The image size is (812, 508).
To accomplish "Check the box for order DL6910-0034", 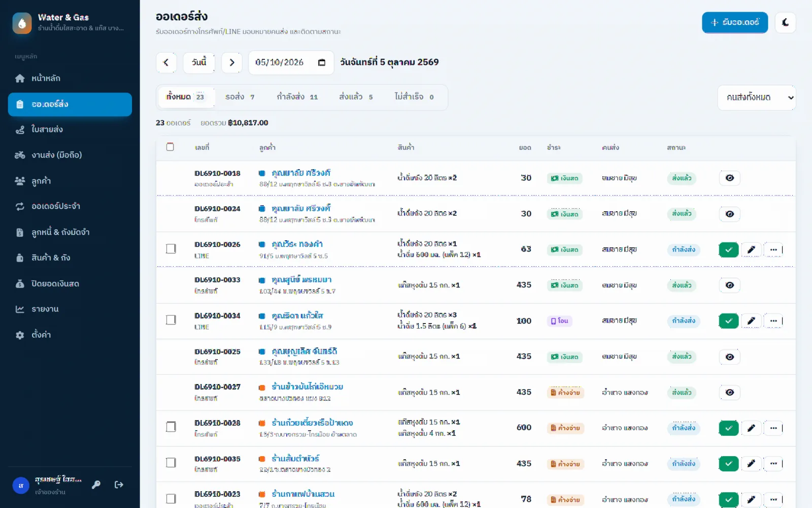I will coord(171,320).
